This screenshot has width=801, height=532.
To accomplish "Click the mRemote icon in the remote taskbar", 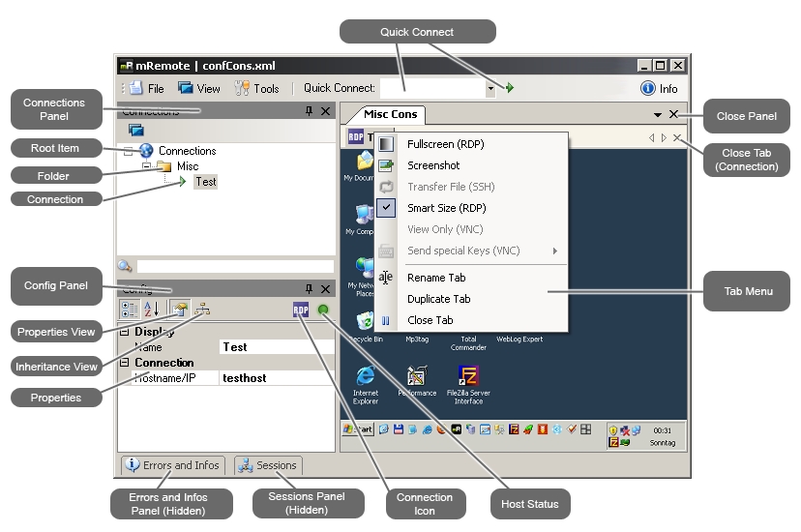I will (x=457, y=429).
